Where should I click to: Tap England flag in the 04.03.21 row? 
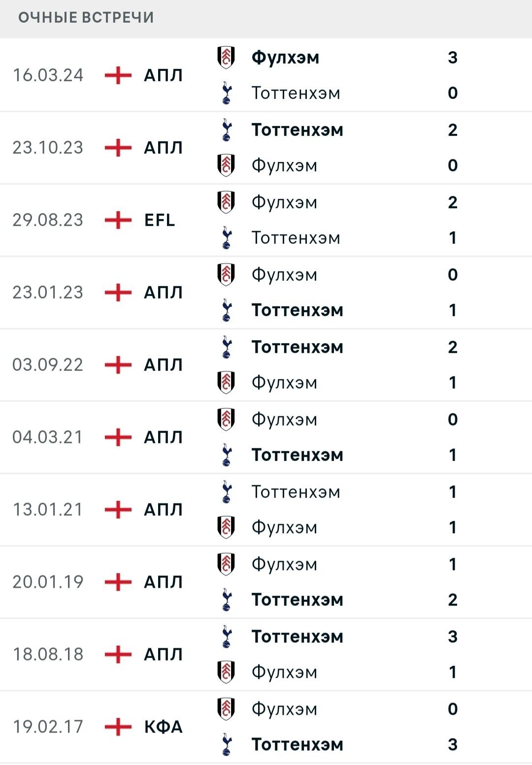(x=118, y=437)
